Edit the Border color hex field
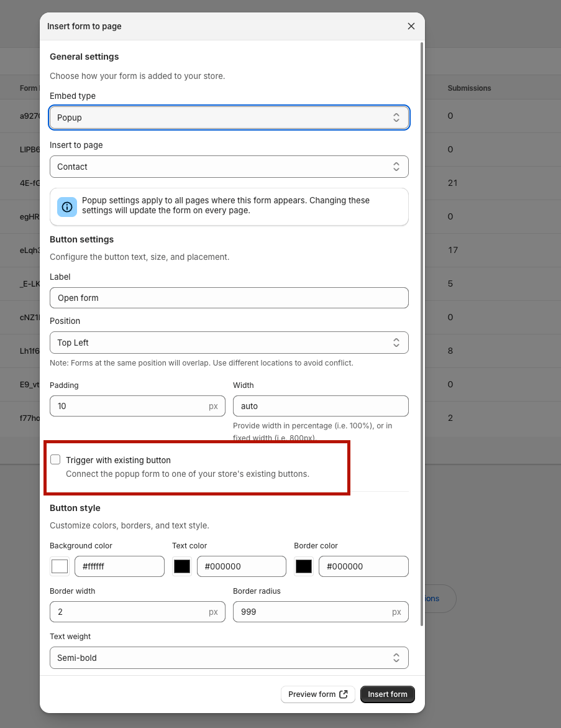 click(364, 566)
